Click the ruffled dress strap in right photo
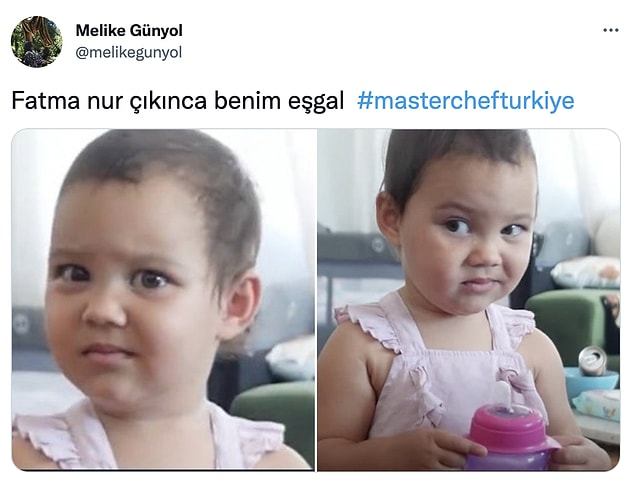The height and width of the screenshot is (486, 635). pos(373,324)
